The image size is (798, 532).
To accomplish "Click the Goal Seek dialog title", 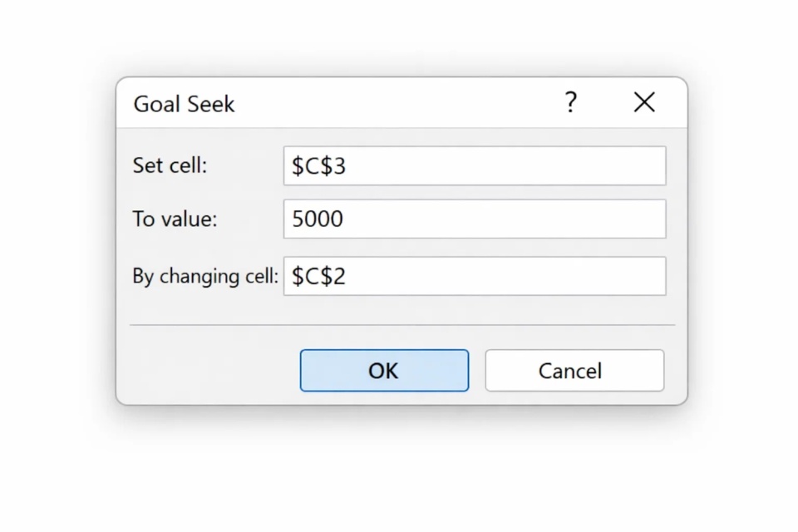I will click(x=184, y=103).
